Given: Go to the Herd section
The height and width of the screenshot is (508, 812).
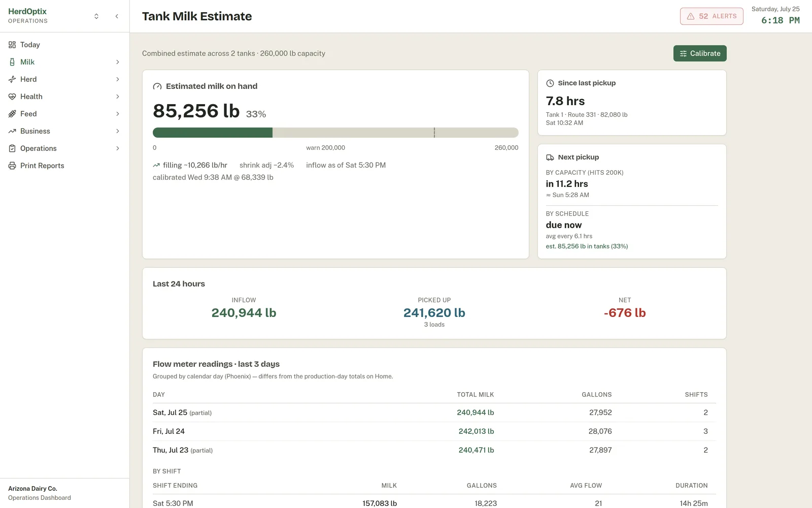Looking at the screenshot, I should (x=64, y=79).
